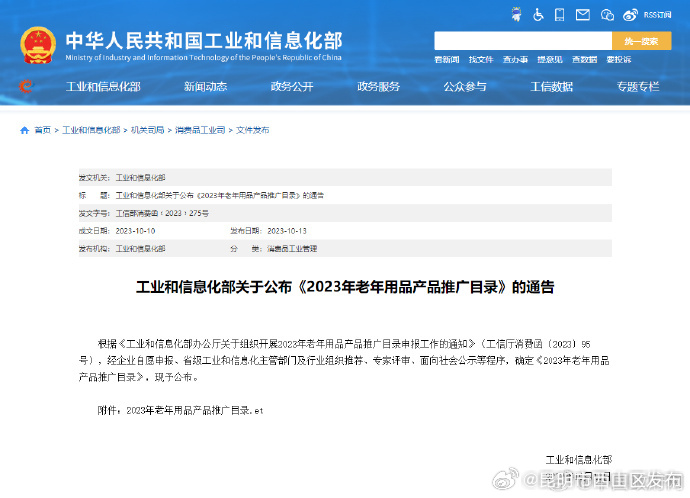Click inside the search input box
The height and width of the screenshot is (498, 690).
point(523,41)
